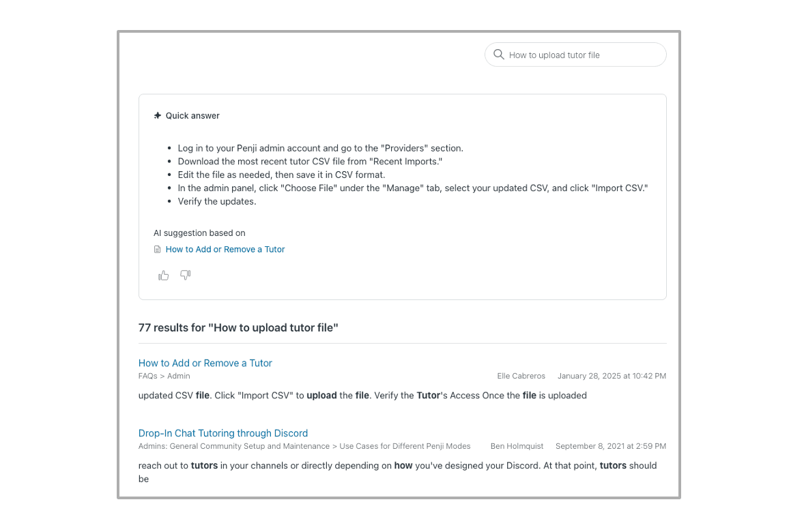Viewport: 804px width, 532px height.
Task: Click the "Quick answer" heading text
Action: (192, 116)
